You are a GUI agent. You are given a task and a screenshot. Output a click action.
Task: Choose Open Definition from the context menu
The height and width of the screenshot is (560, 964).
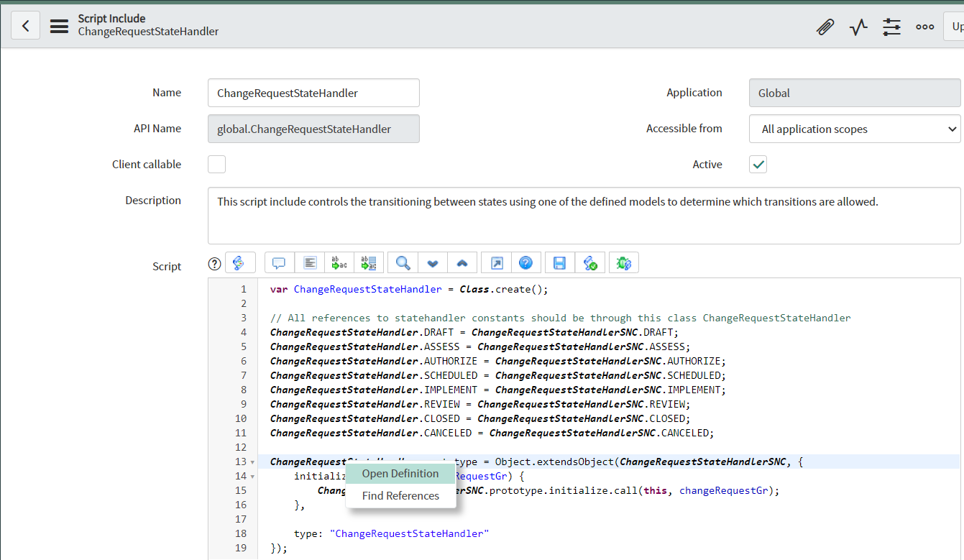400,474
